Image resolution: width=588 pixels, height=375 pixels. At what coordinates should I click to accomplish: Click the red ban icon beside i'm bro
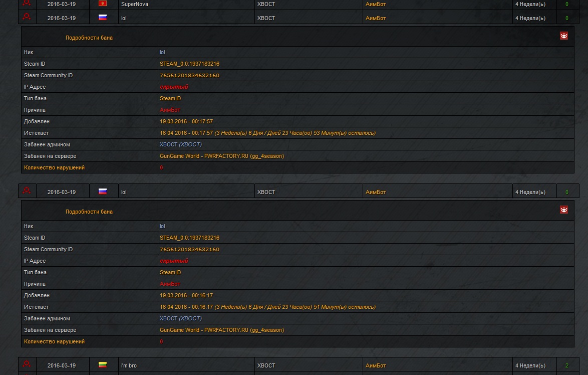coord(27,364)
